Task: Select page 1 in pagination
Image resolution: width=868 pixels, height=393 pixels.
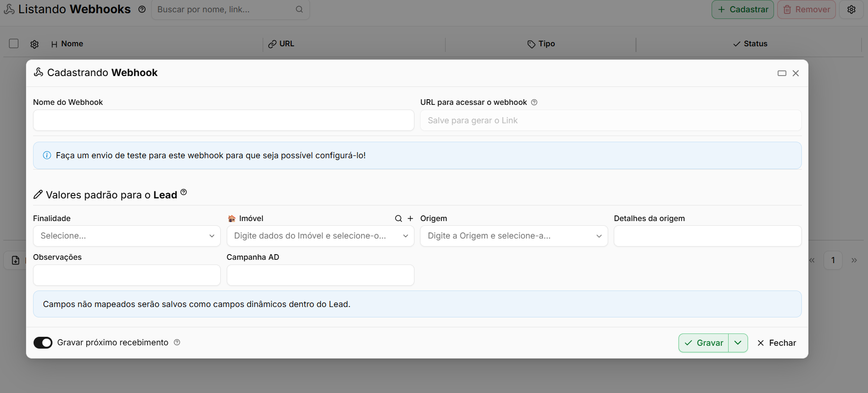Action: pos(833,260)
